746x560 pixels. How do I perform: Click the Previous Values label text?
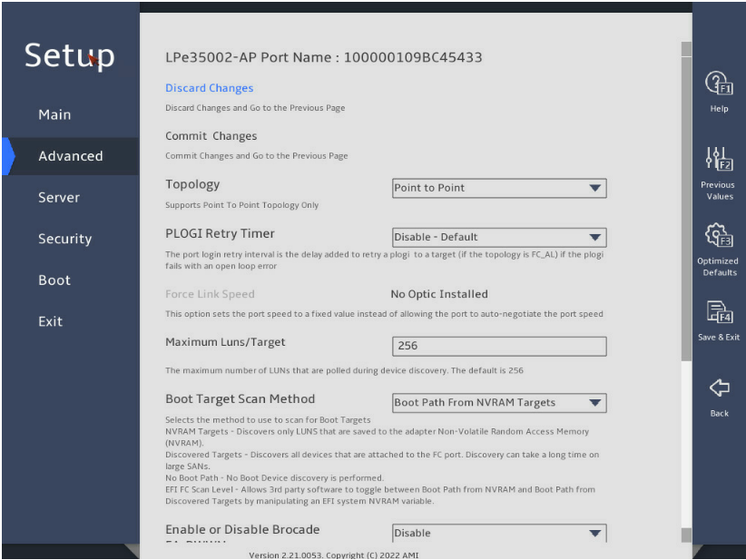point(719,191)
